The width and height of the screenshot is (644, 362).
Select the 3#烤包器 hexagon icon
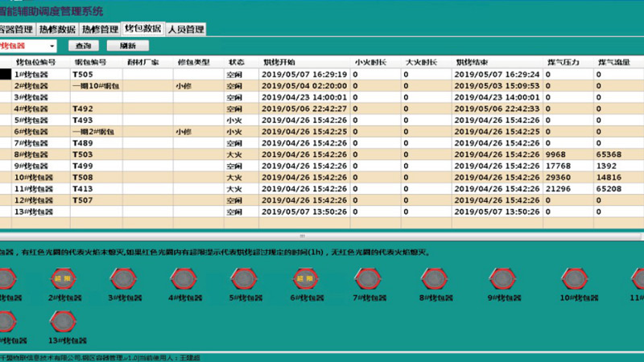(x=122, y=279)
